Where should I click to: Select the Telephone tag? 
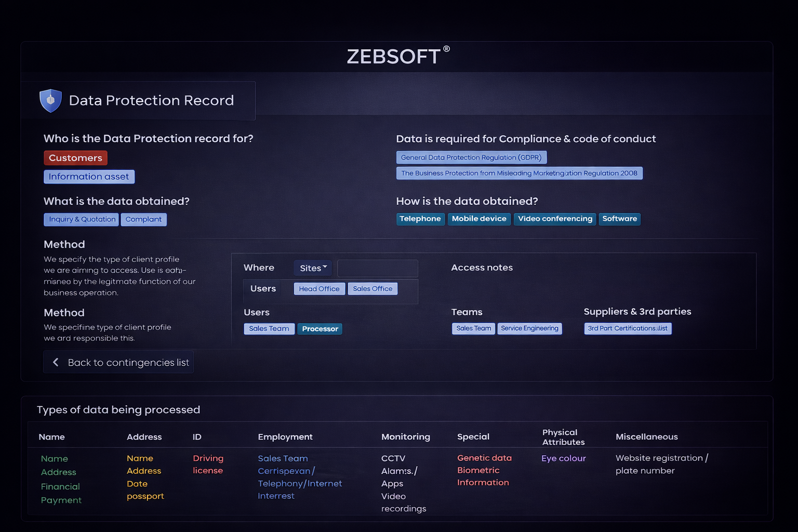coord(420,219)
